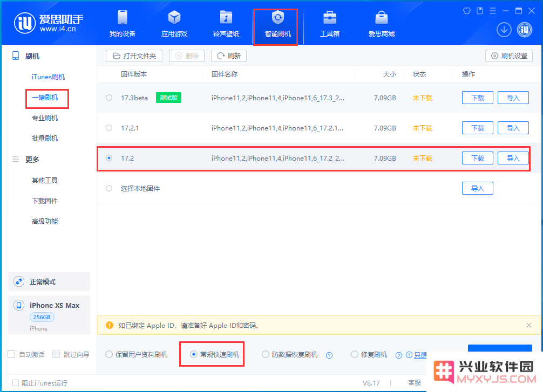Open the Toolbox section
Screen dimensions: 543x392
330,24
